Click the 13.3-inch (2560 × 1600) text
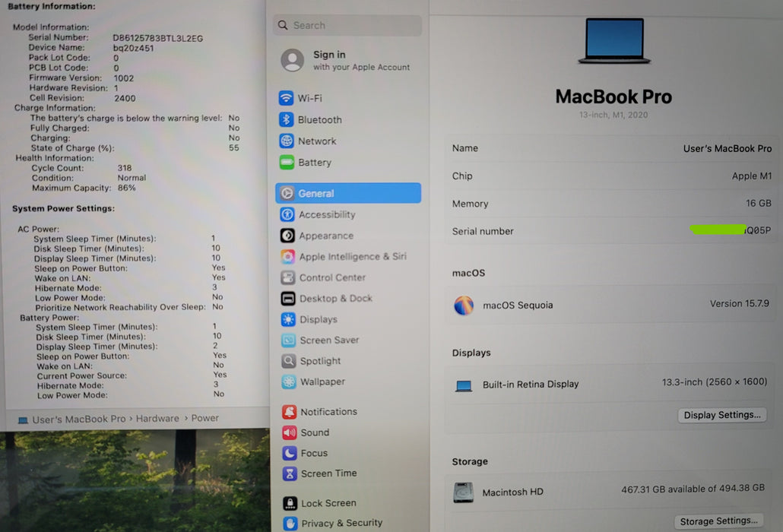 coord(715,382)
